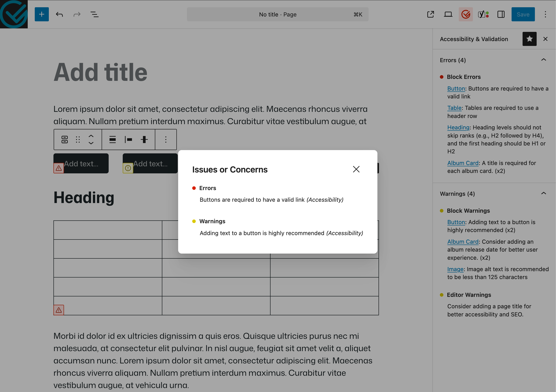Collapse the Errors (4) section
The height and width of the screenshot is (392, 556).
pos(543,60)
